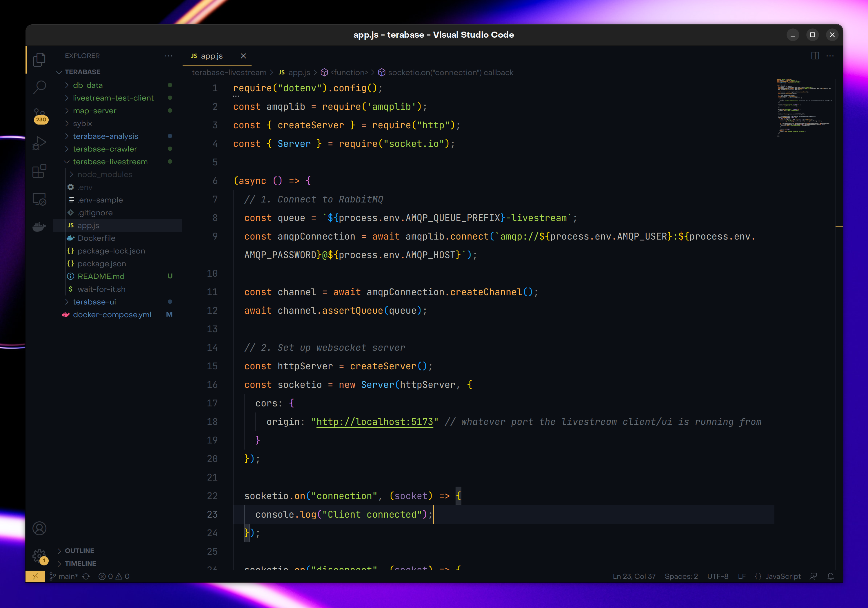Split the editor to the right
Image resolution: width=868 pixels, height=608 pixels.
pyautogui.click(x=815, y=56)
